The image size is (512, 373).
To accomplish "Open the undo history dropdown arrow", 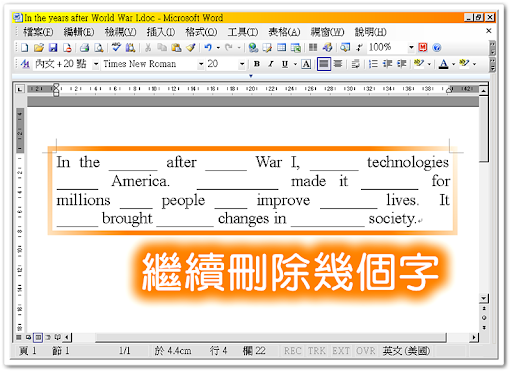I will click(x=218, y=48).
